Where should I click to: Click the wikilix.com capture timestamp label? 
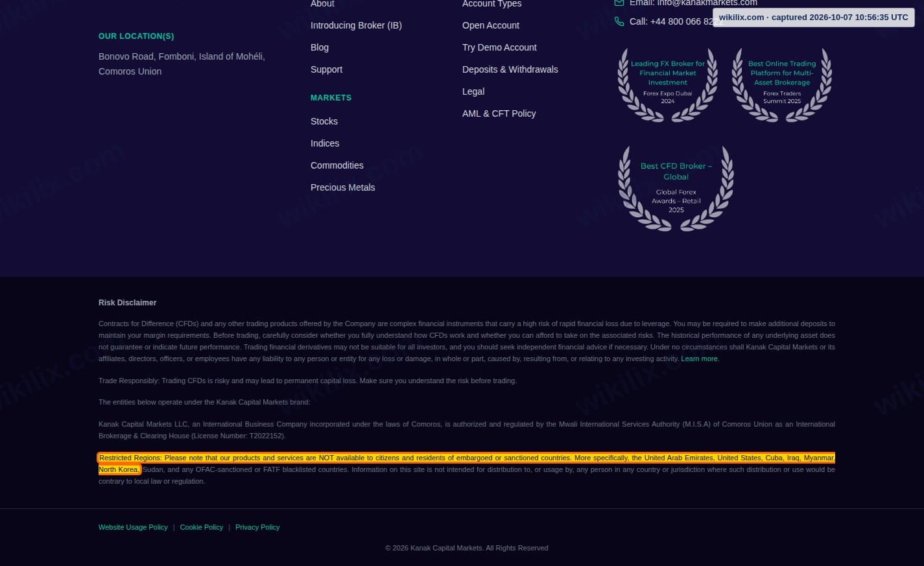tap(813, 18)
